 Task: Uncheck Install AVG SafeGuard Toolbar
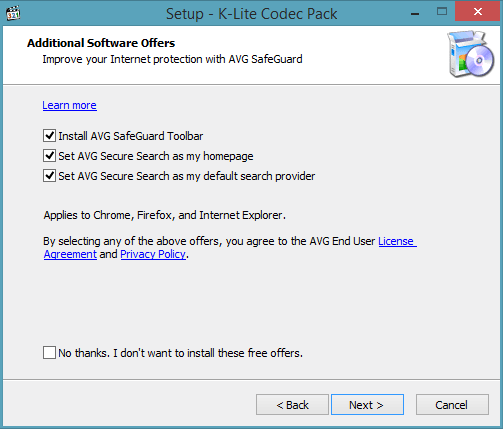point(49,136)
